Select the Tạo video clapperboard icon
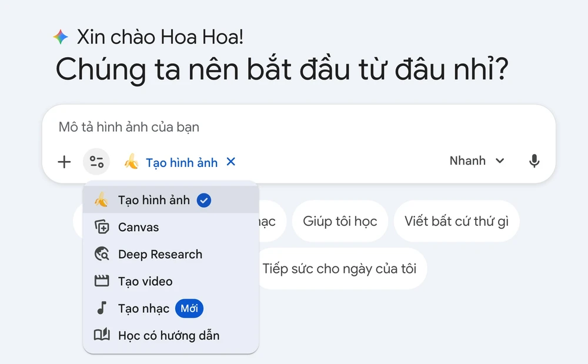The height and width of the screenshot is (364, 588). [x=102, y=281]
